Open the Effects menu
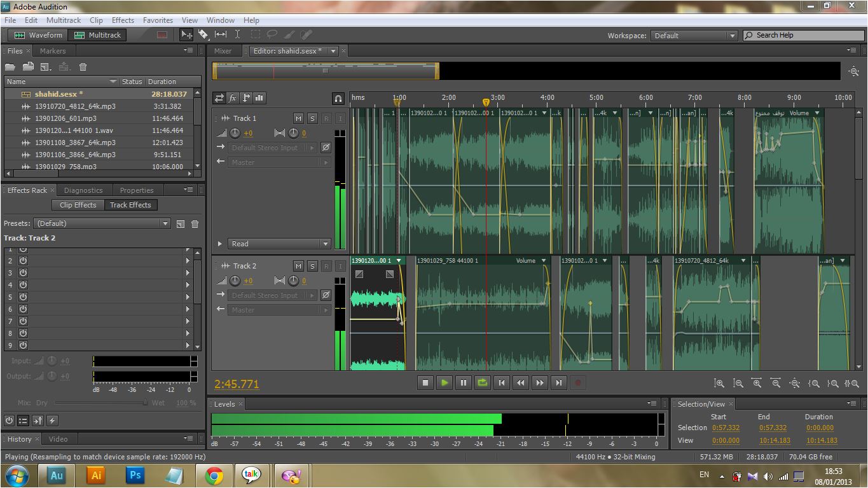Screen dimensions: 868x488 pyautogui.click(x=123, y=20)
